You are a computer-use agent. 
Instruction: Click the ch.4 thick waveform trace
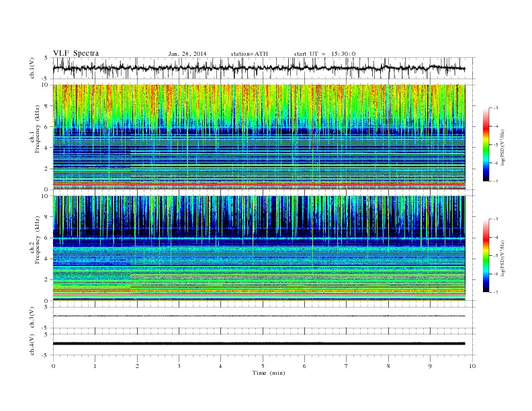pos(259,344)
